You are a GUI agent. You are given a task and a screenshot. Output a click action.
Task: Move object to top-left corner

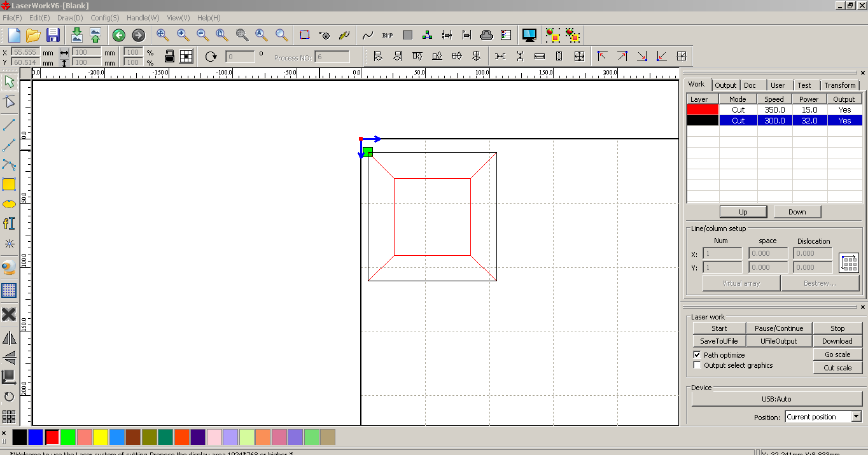(602, 56)
